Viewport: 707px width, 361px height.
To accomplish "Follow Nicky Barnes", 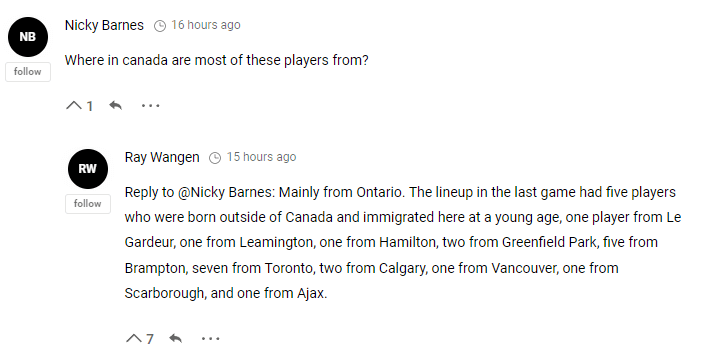I will coord(28,72).
